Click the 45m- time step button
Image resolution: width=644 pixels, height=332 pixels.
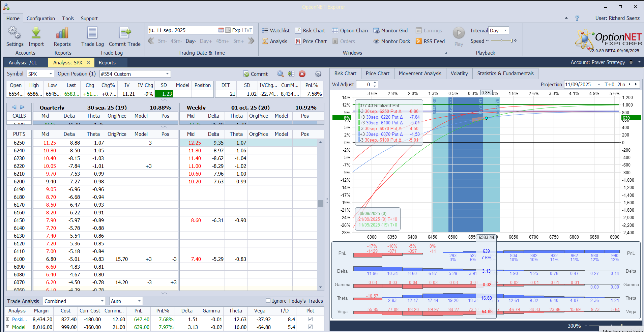point(176,41)
